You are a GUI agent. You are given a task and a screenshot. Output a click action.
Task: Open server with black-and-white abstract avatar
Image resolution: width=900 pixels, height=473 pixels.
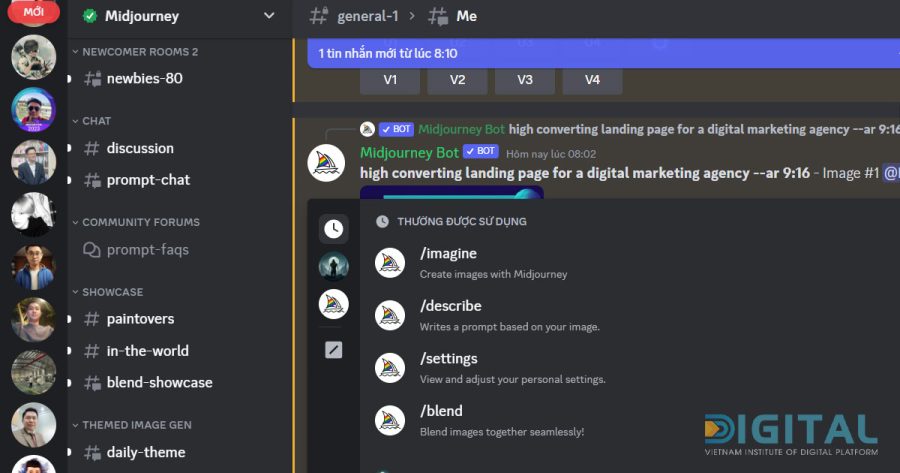coord(33,214)
